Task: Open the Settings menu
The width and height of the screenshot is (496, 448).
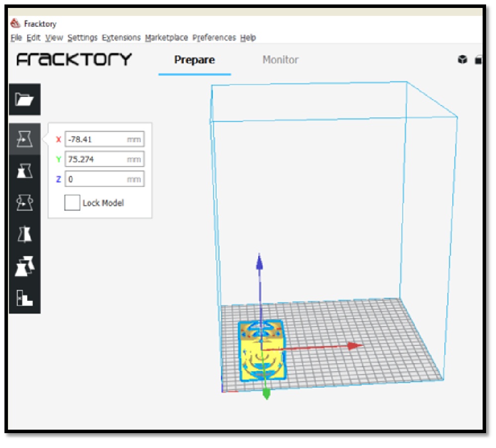Action: click(82, 38)
